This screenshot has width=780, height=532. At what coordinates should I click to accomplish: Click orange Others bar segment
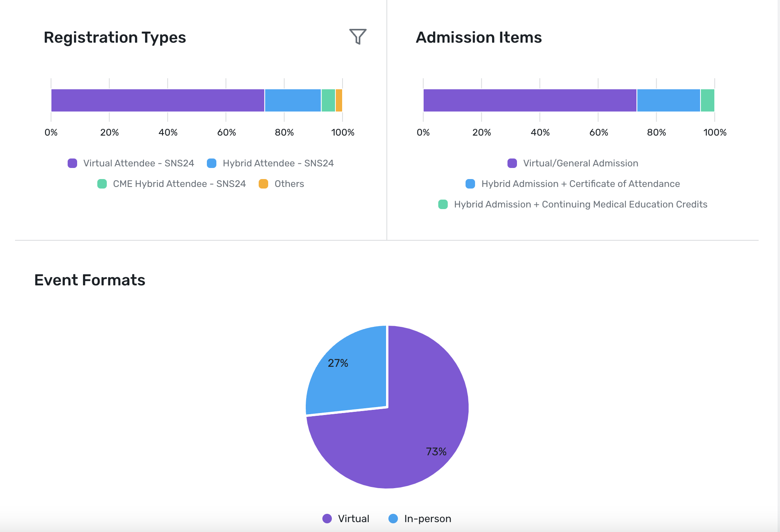[x=339, y=100]
